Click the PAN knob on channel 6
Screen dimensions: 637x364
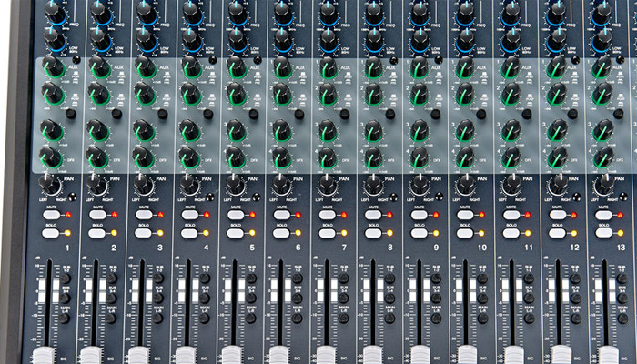click(281, 185)
